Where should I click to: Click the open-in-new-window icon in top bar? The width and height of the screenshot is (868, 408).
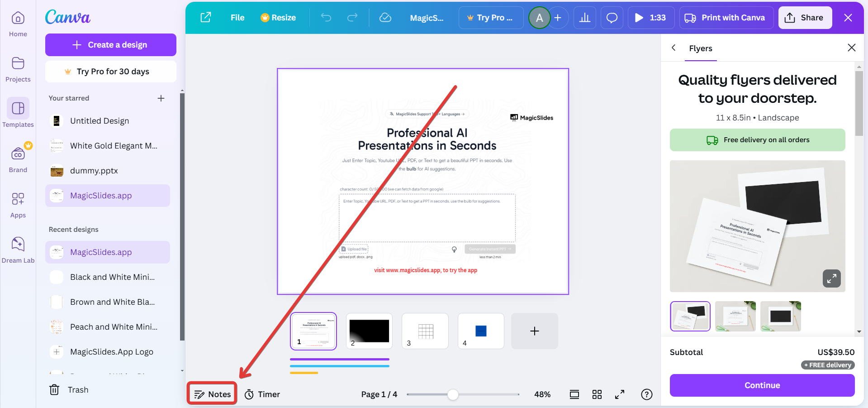[206, 18]
